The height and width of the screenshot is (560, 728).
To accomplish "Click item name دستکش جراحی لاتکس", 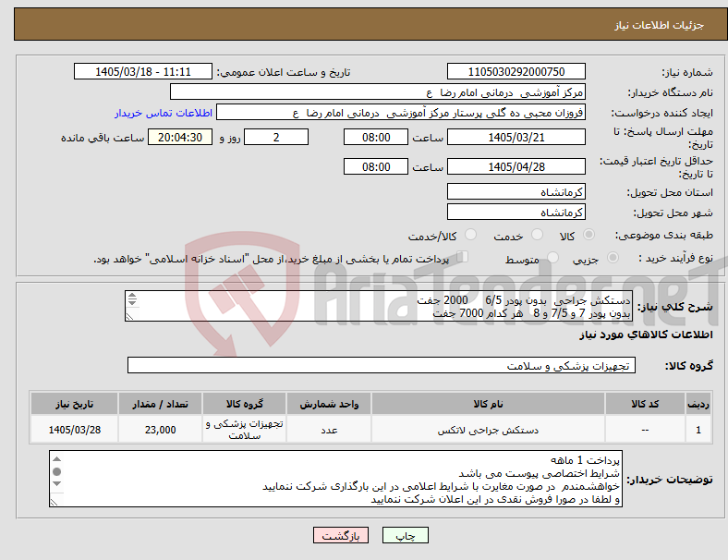I will tap(488, 430).
